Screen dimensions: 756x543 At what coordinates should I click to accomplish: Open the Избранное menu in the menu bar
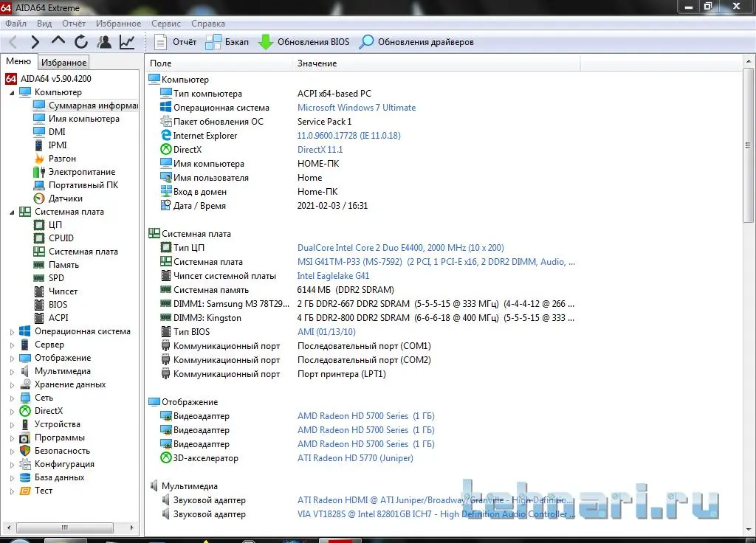pyautogui.click(x=119, y=24)
